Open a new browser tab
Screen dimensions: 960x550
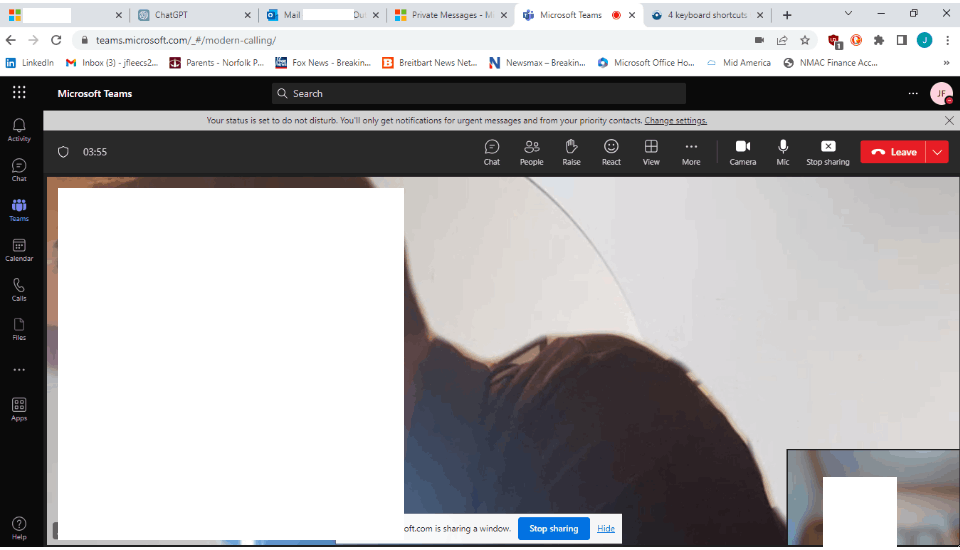point(787,15)
